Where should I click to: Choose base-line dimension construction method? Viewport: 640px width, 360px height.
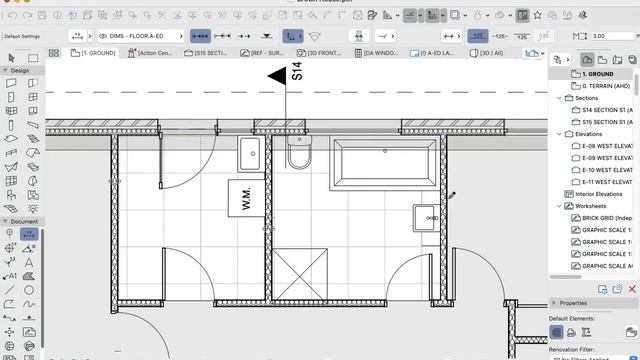tap(244, 36)
